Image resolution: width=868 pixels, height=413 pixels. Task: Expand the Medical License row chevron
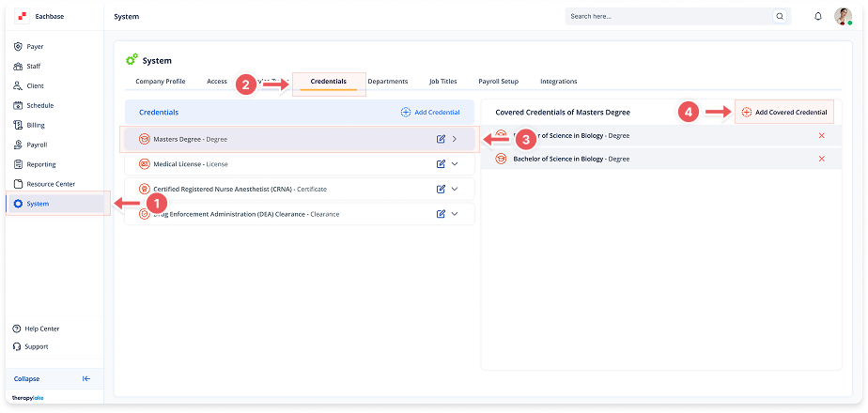pyautogui.click(x=455, y=163)
